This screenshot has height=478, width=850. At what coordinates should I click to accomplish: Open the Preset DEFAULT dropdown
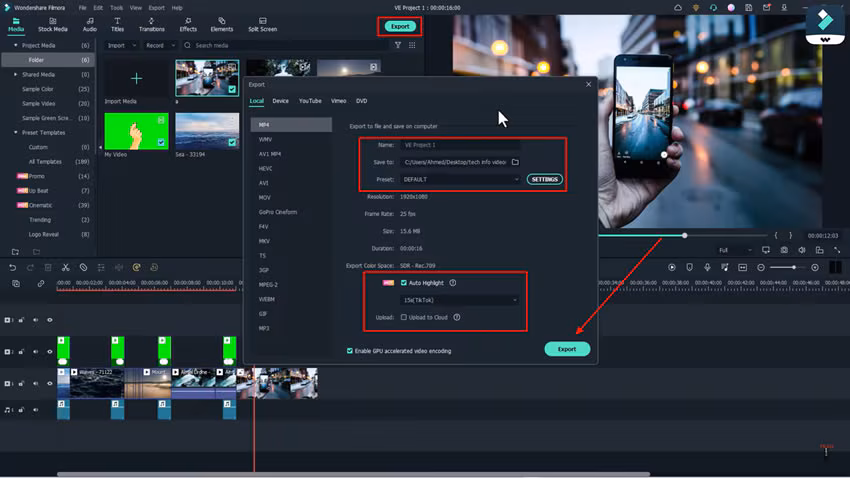tap(460, 179)
